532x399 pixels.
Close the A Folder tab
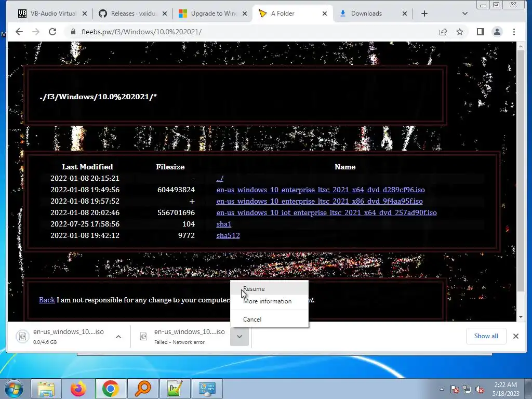[325, 14]
